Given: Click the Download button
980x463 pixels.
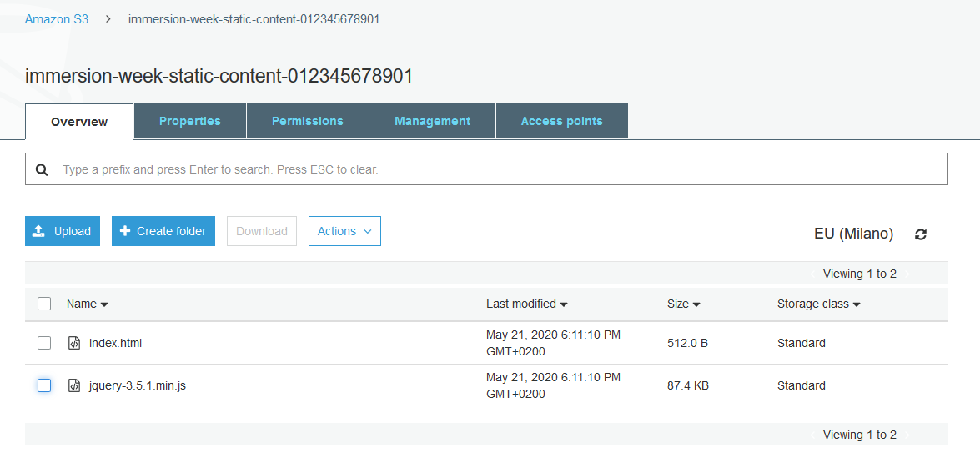Looking at the screenshot, I should point(262,231).
